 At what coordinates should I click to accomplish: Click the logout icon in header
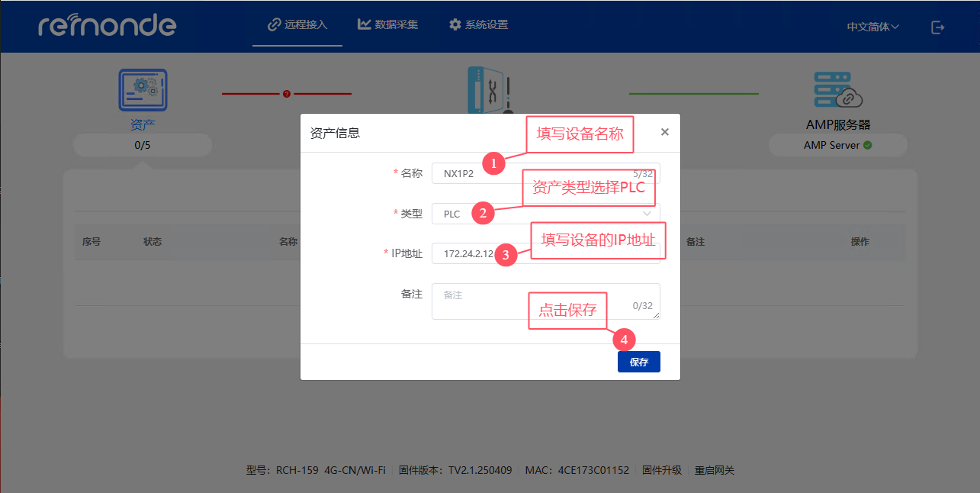click(x=938, y=27)
